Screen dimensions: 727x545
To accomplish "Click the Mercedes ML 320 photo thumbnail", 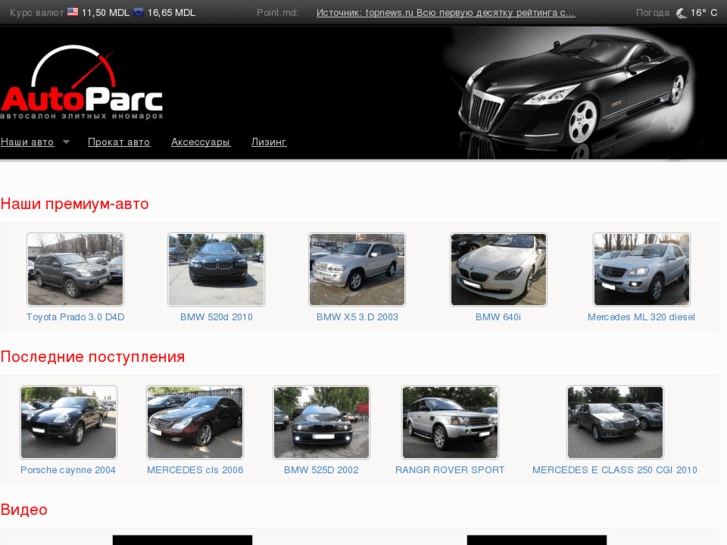I will (642, 269).
